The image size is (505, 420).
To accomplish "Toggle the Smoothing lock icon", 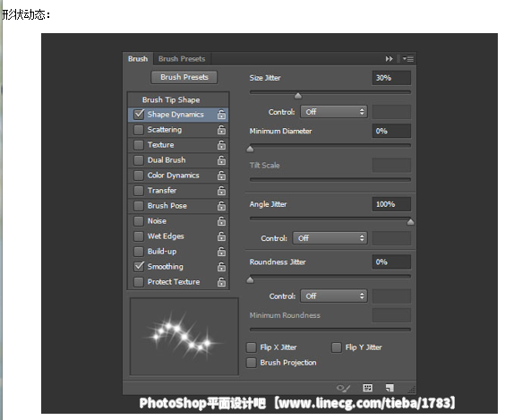I will (x=221, y=267).
